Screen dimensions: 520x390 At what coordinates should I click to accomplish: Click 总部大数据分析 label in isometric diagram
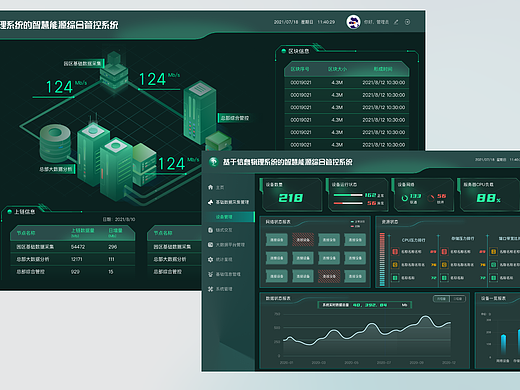[x=56, y=169]
